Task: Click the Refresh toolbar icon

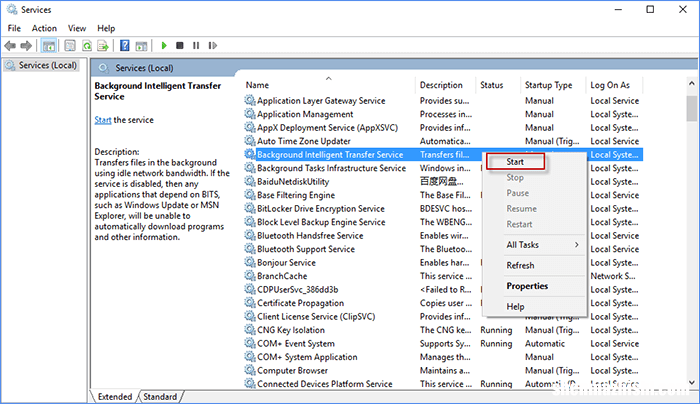Action: click(x=87, y=46)
